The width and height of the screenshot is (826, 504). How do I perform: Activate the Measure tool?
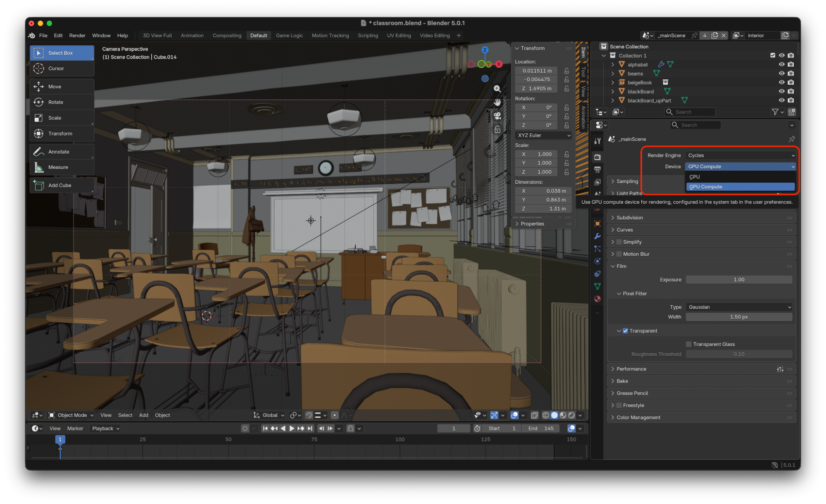pyautogui.click(x=58, y=167)
